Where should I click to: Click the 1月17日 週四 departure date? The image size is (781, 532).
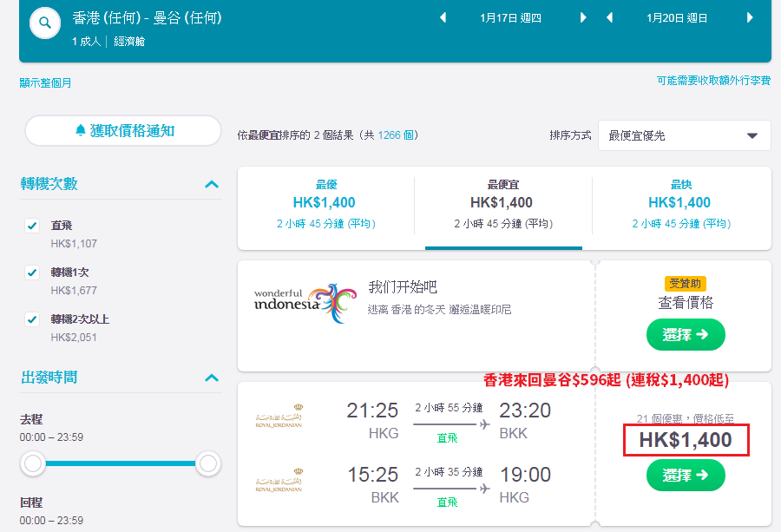[510, 18]
